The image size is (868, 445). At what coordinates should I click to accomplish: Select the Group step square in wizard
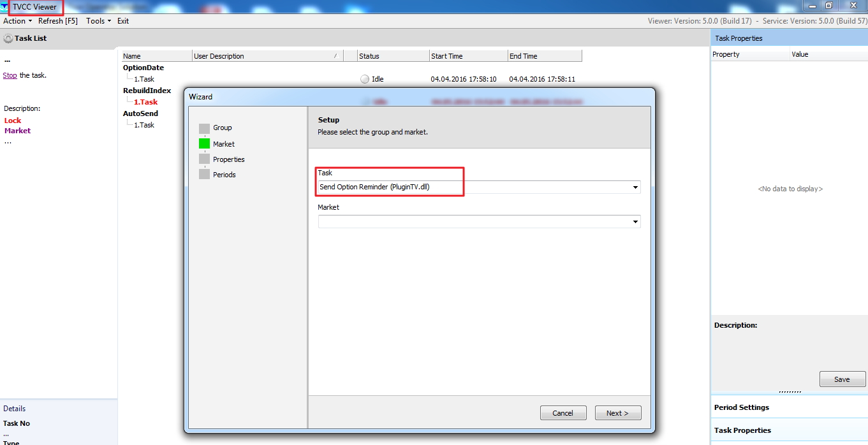click(204, 128)
